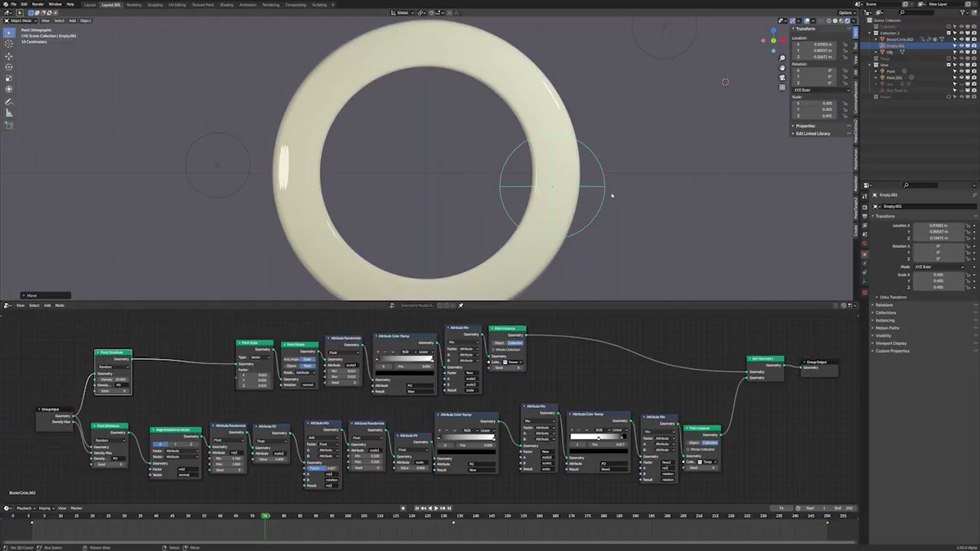Toggle render camera icon for OBJ row
Screen dimensions: 980x551
pos(975,52)
